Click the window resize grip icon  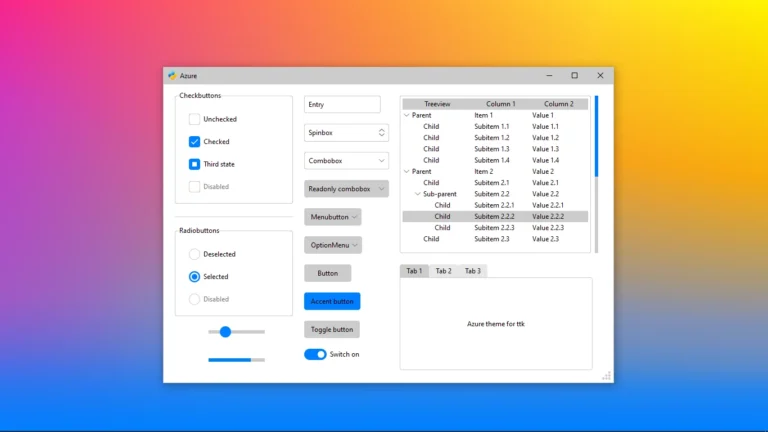(607, 376)
